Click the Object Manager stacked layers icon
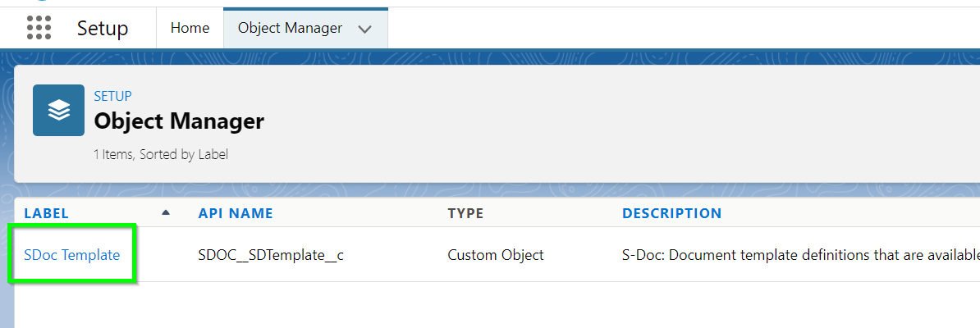Image resolution: width=980 pixels, height=328 pixels. point(59,110)
